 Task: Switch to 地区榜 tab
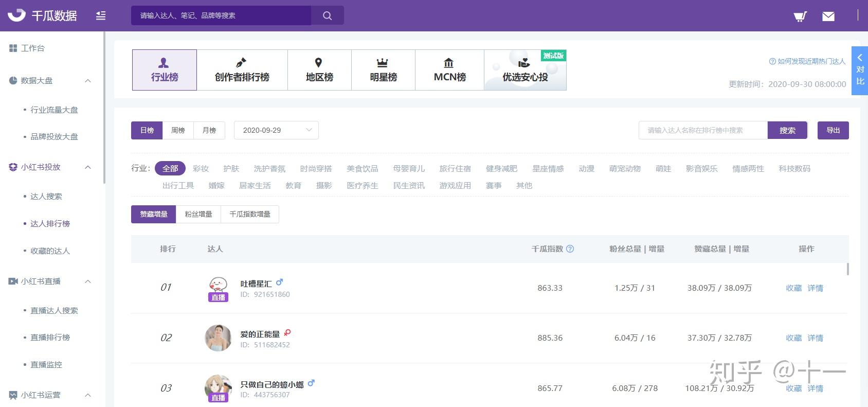point(319,70)
